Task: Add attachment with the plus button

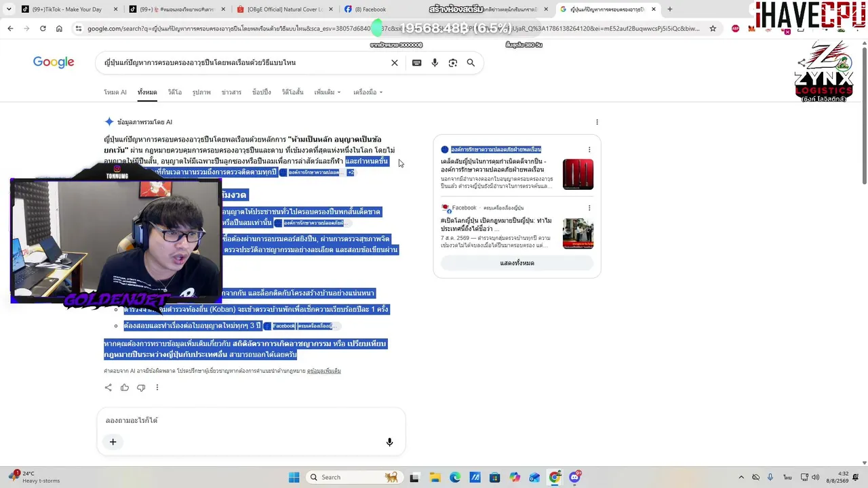Action: pos(113,442)
